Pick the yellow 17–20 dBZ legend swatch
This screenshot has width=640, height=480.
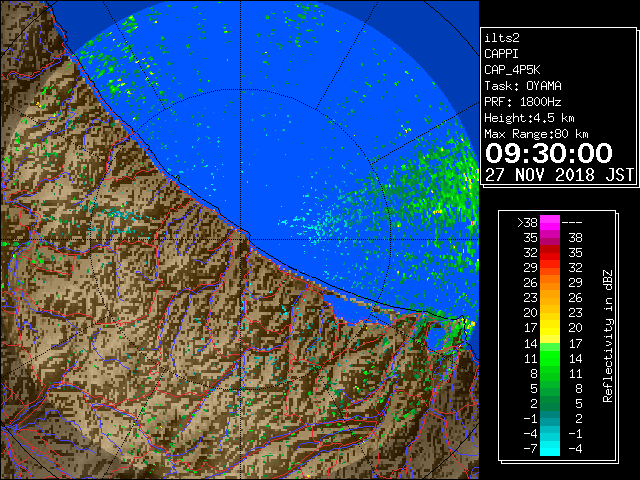coord(550,328)
